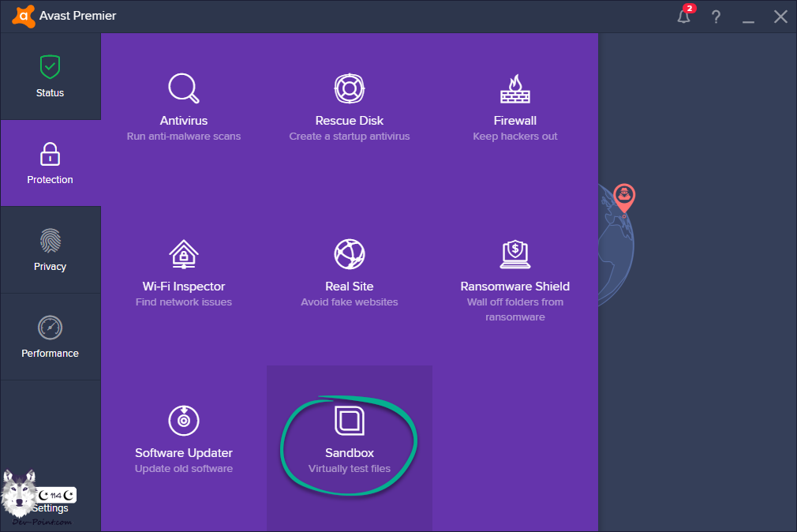The width and height of the screenshot is (797, 532).
Task: Click the hacker location pin on globe
Action: pos(624,197)
